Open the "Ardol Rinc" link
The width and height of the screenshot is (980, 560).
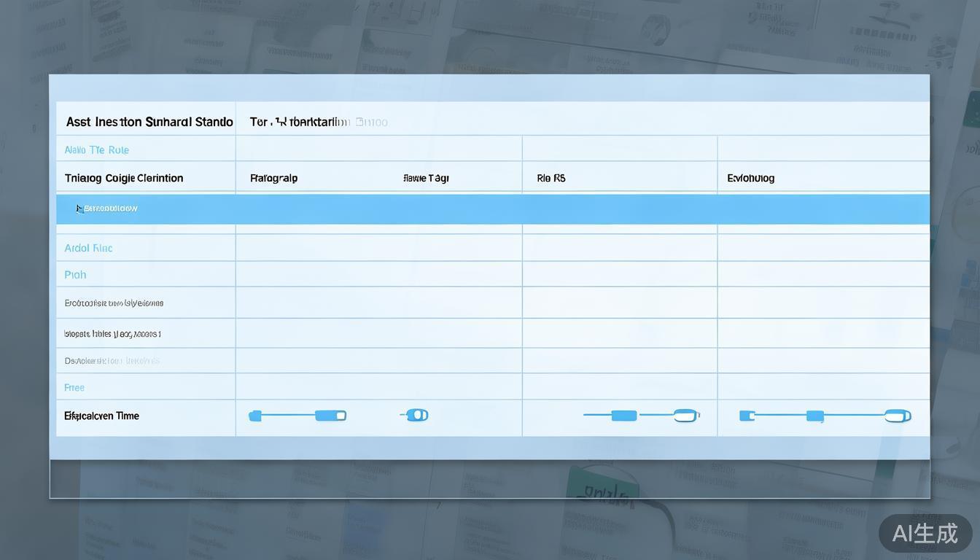tap(88, 248)
